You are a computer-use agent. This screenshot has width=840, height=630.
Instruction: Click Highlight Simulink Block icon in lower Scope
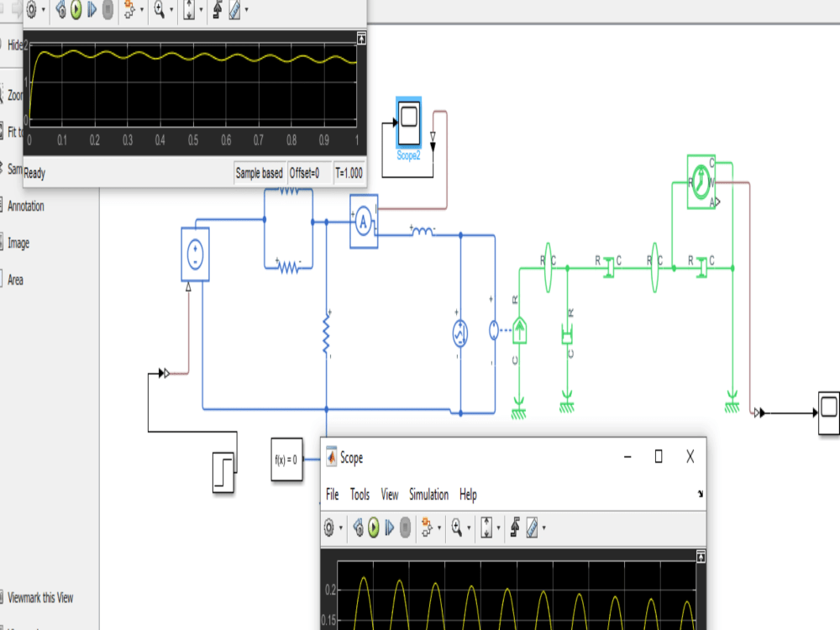click(427, 528)
